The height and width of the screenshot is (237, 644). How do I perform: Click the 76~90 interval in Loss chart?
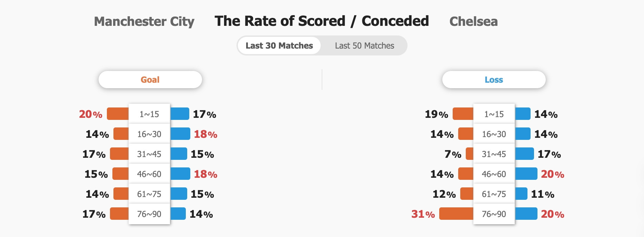pos(494,214)
